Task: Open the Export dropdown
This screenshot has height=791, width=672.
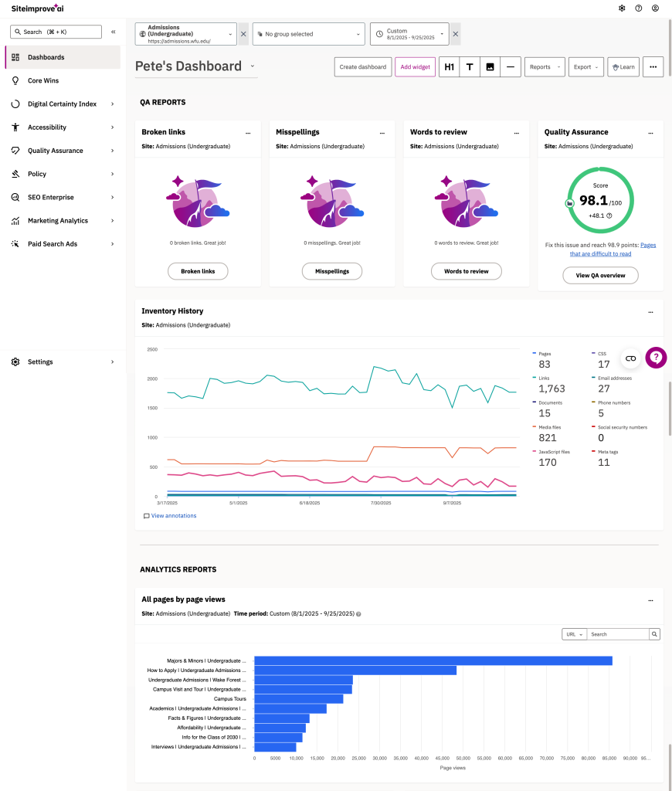Action: click(585, 67)
